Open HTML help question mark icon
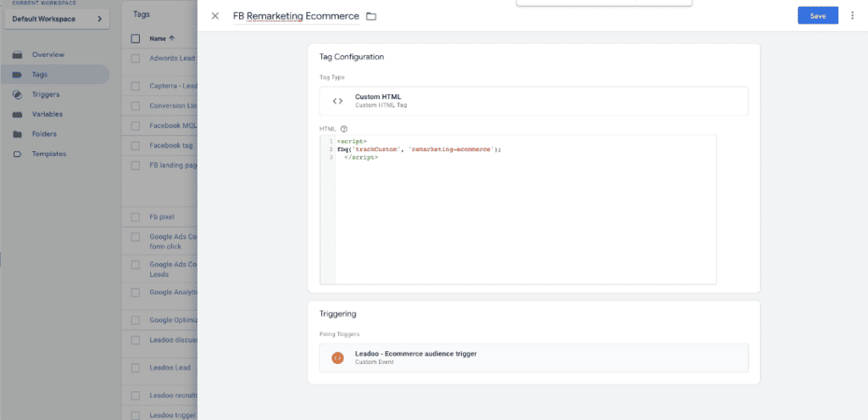The height and width of the screenshot is (420, 868). click(x=343, y=129)
